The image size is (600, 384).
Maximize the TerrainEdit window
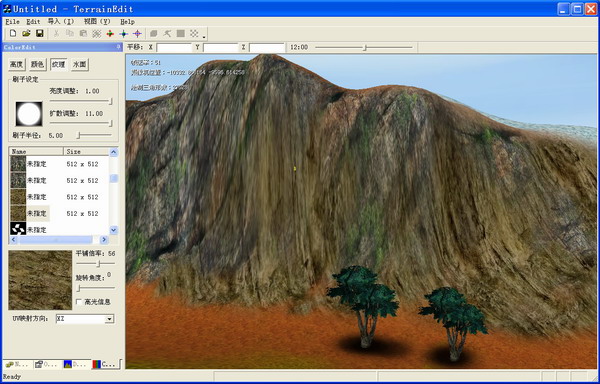pos(577,9)
